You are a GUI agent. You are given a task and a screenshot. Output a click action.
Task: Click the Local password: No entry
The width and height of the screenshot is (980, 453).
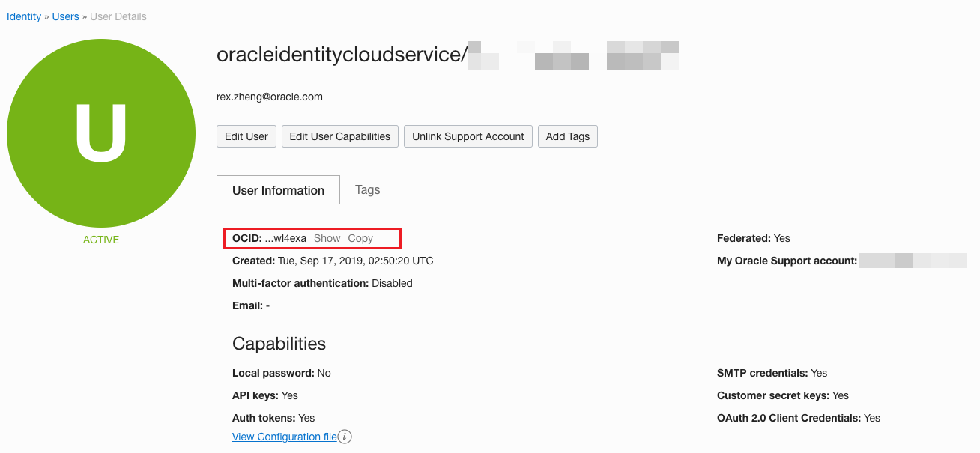click(282, 373)
